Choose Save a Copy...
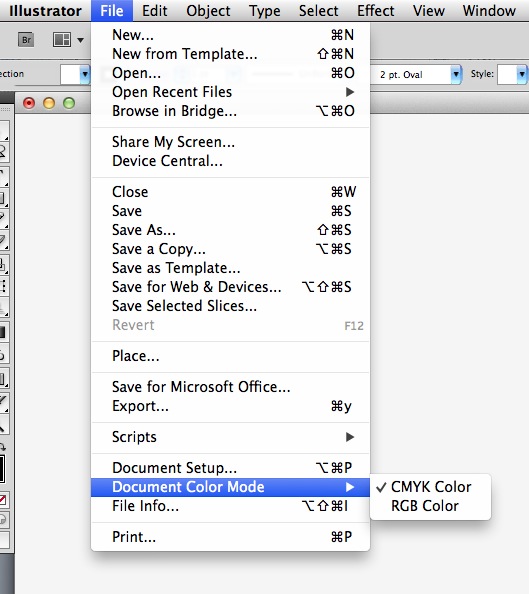 tap(230, 249)
